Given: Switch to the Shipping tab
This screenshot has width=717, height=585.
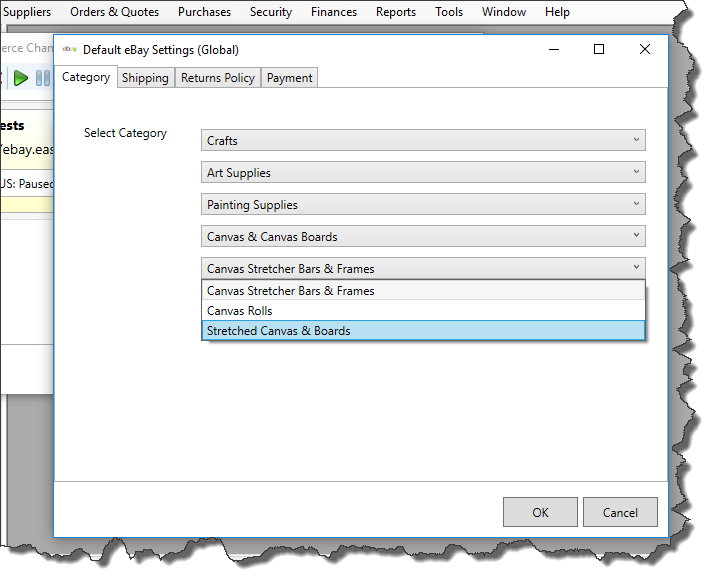Looking at the screenshot, I should click(x=145, y=78).
